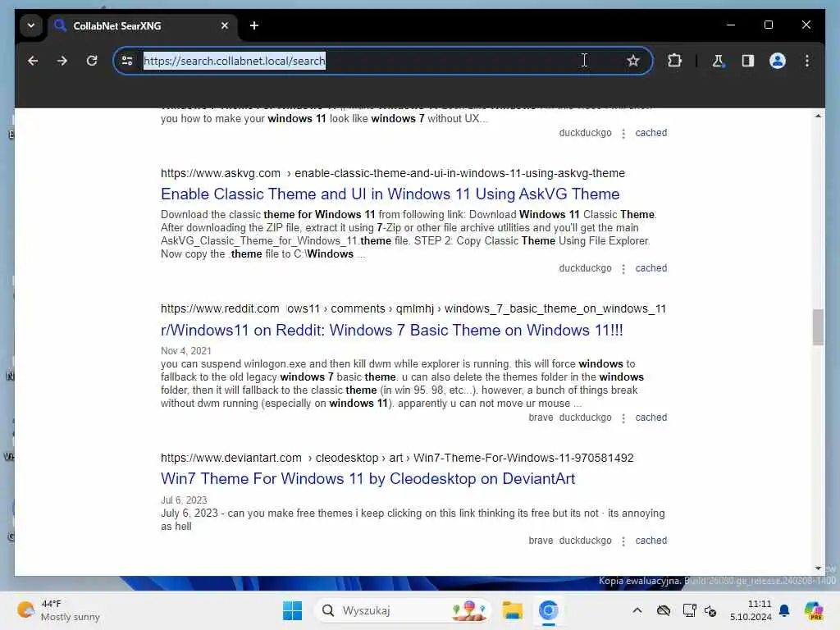Show hidden system tray icons
The height and width of the screenshot is (630, 840).
pos(637,610)
